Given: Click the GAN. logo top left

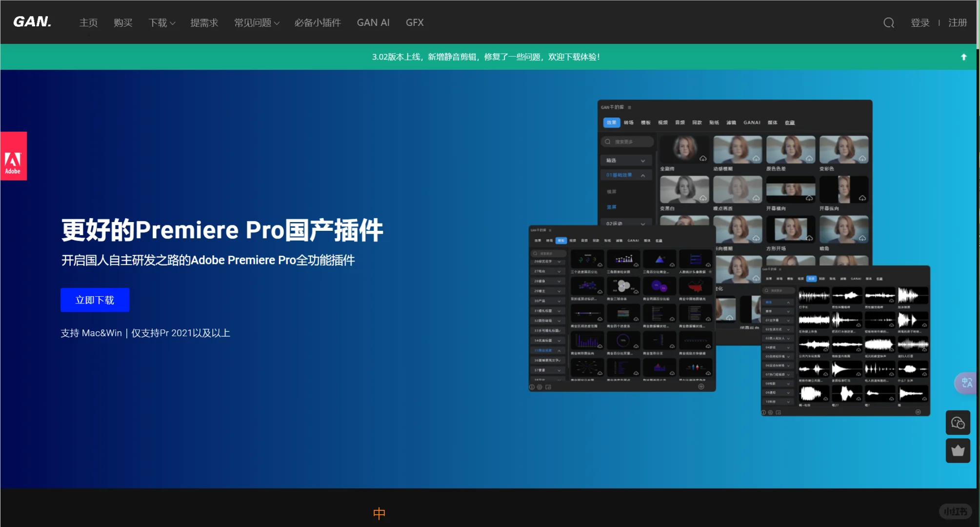Looking at the screenshot, I should pyautogui.click(x=31, y=22).
